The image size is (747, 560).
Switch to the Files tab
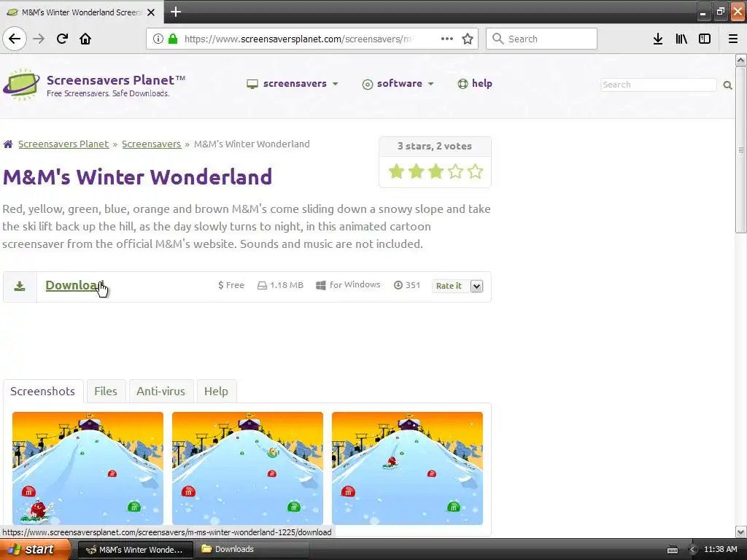click(106, 392)
